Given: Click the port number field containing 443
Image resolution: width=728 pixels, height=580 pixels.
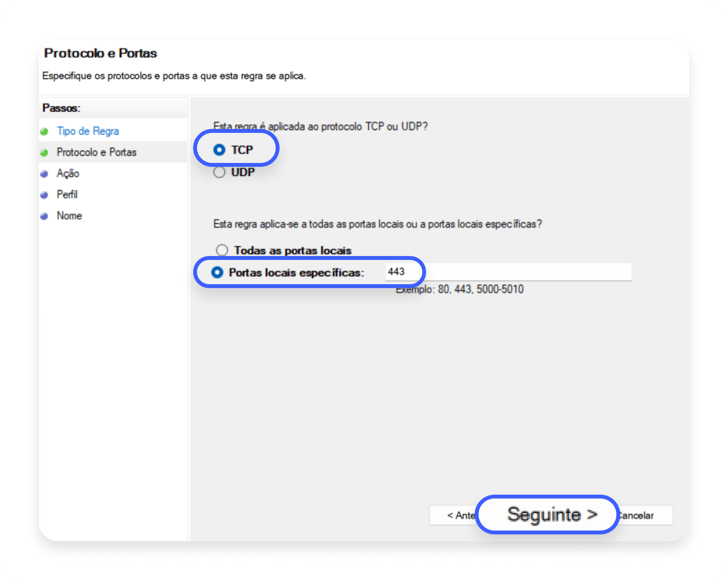Looking at the screenshot, I should click(508, 272).
